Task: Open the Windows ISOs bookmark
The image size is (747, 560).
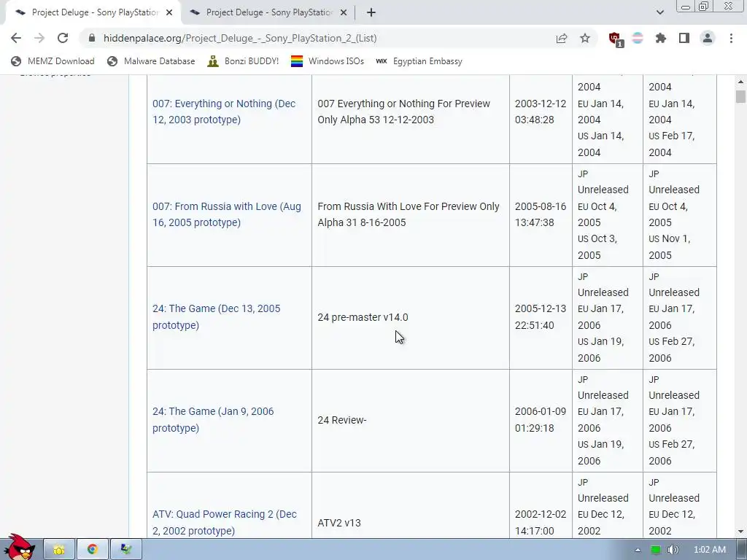Action: 328,61
